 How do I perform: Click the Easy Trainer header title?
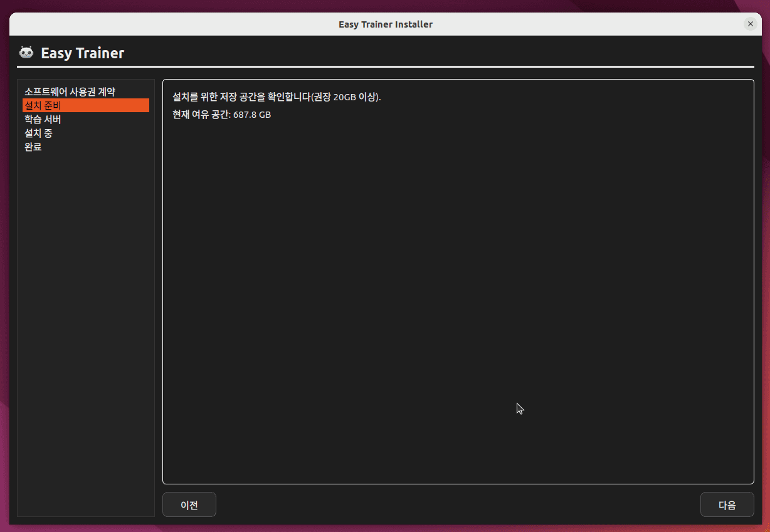82,53
